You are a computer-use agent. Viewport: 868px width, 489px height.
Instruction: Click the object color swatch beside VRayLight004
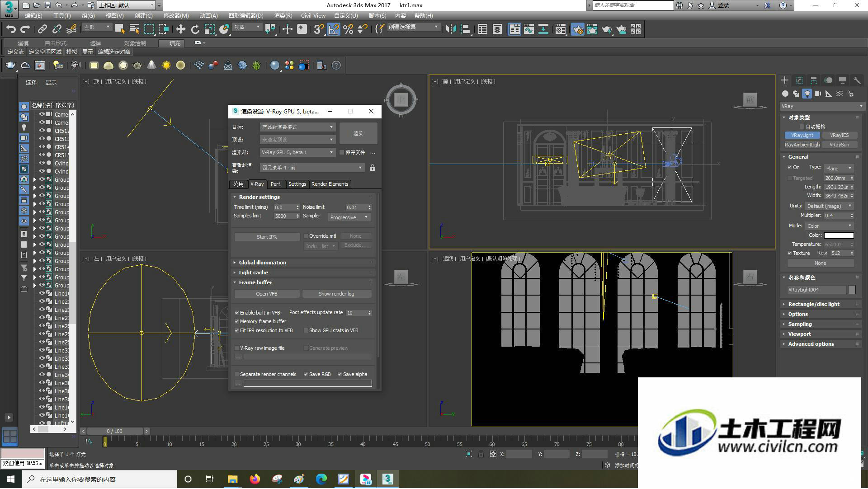tap(852, 290)
